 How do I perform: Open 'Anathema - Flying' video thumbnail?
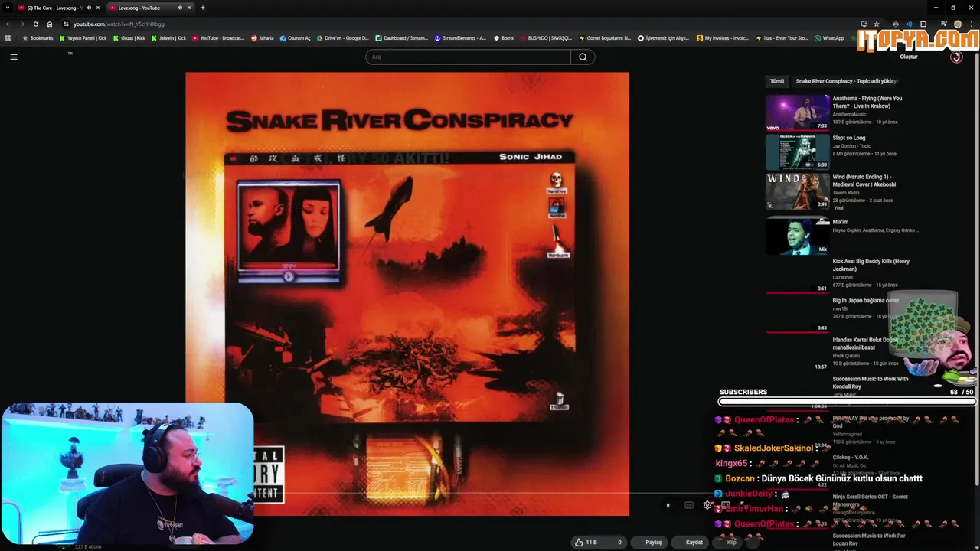pos(798,112)
